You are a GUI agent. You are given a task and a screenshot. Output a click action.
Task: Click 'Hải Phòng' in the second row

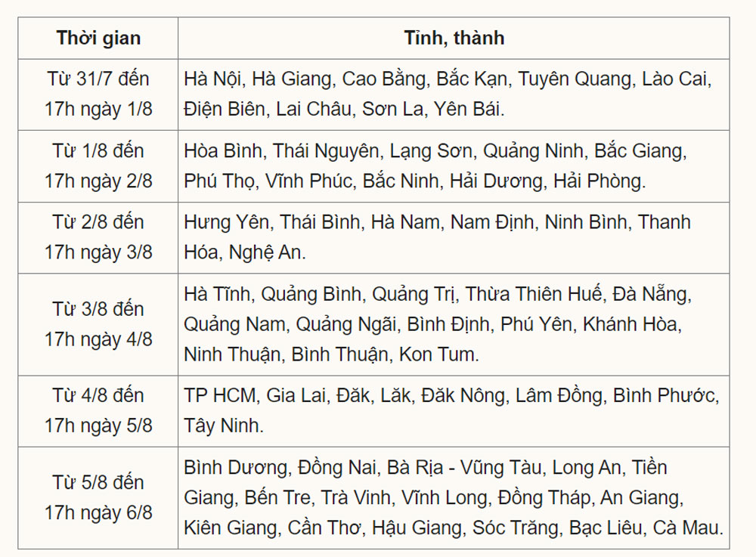(x=599, y=181)
